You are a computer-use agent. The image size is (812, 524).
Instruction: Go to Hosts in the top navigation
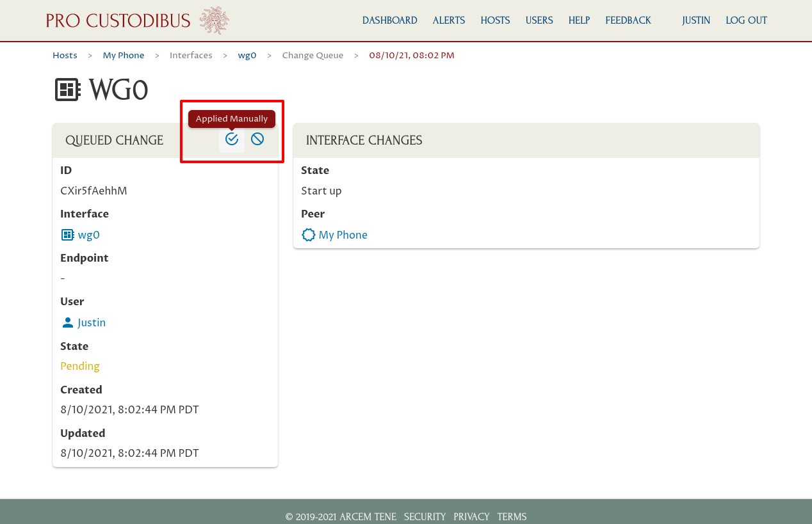coord(495,20)
